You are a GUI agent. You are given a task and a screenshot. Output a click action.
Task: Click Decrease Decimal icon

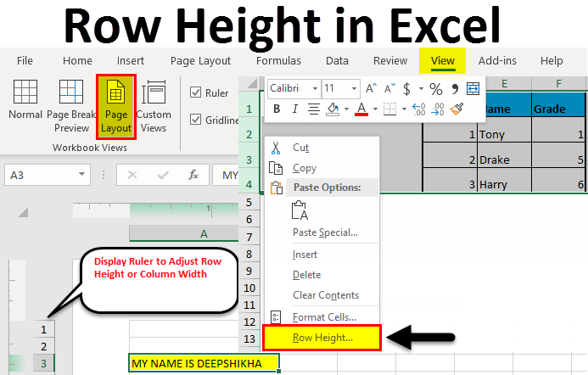pyautogui.click(x=438, y=109)
